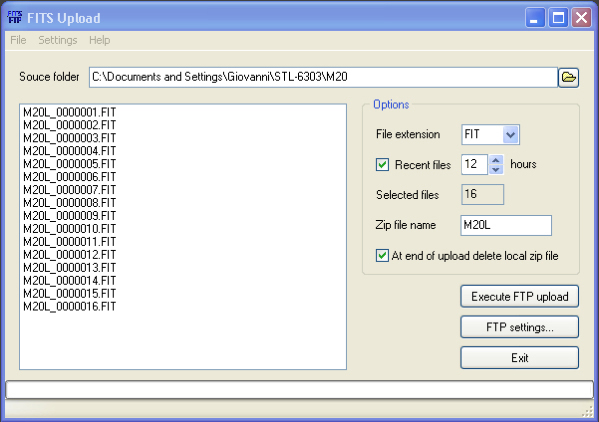This screenshot has height=422, width=599.
Task: Increase recent files hours with up arrow
Action: [496, 160]
